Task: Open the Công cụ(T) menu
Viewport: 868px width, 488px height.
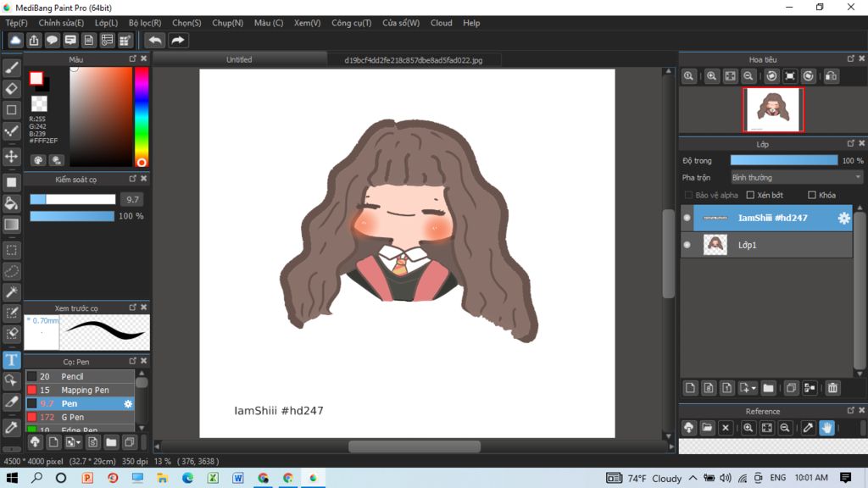Action: 352,23
